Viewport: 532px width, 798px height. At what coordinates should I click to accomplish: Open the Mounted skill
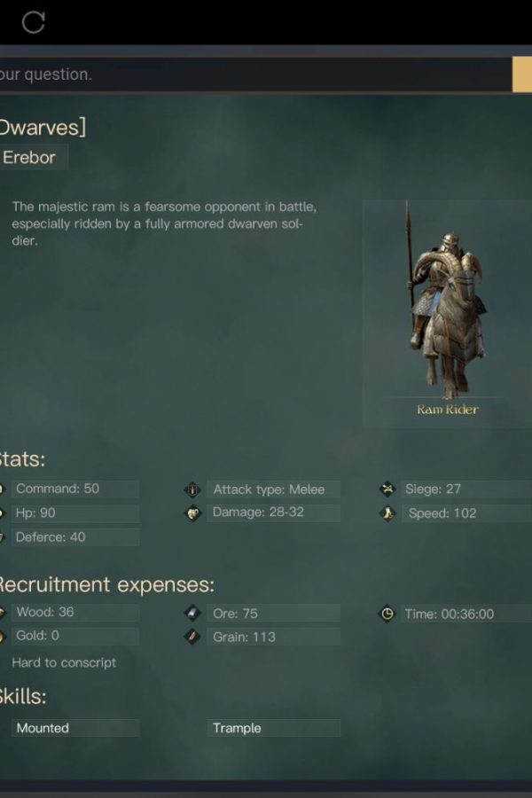[75, 728]
